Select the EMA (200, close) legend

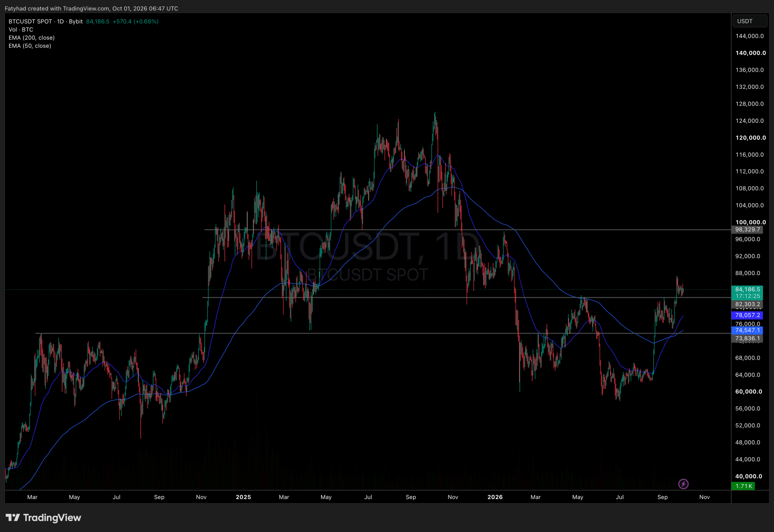[x=32, y=38]
